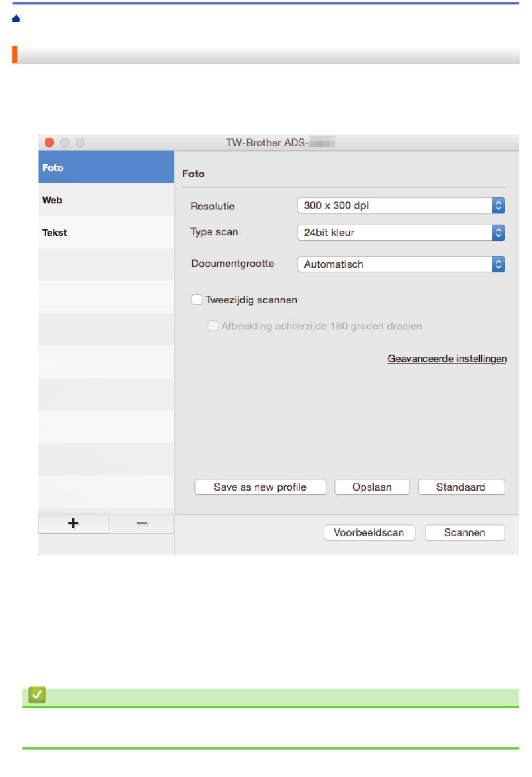Image resolution: width=532 pixels, height=777 pixels.
Task: Click the red close window button
Action: click(49, 143)
